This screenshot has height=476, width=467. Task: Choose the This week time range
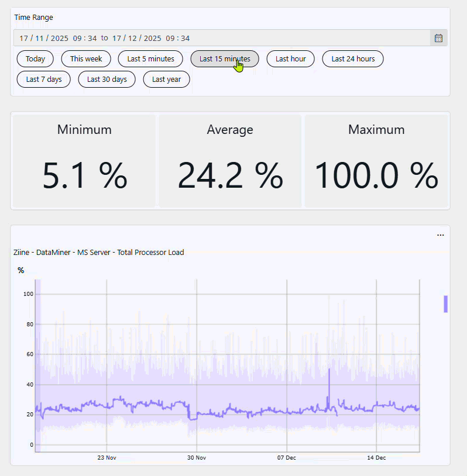pyautogui.click(x=86, y=59)
